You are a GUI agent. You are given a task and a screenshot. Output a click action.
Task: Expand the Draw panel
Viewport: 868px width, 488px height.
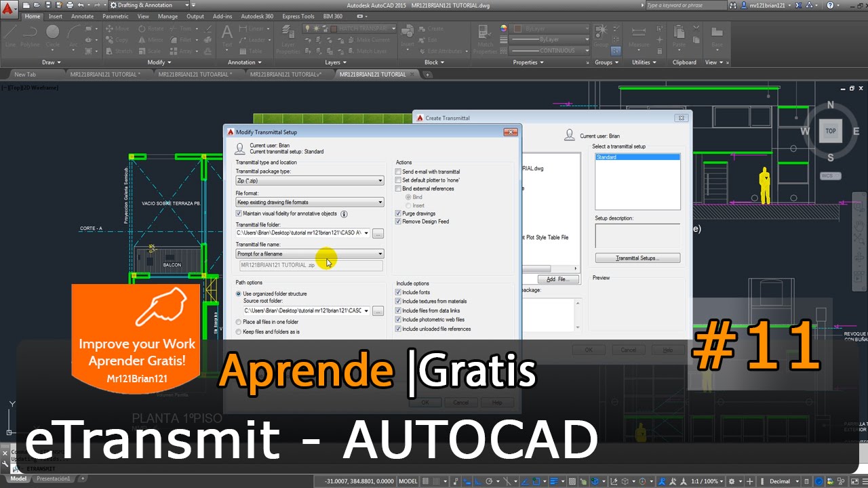[52, 62]
